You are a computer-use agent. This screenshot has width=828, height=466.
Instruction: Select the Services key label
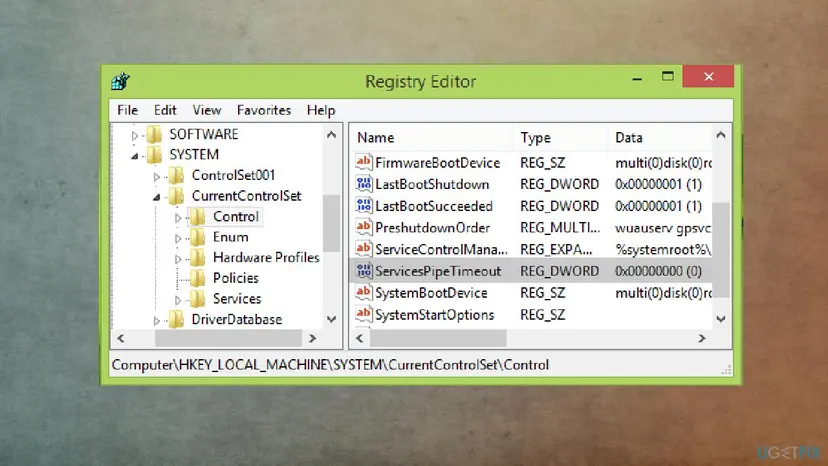(x=237, y=299)
